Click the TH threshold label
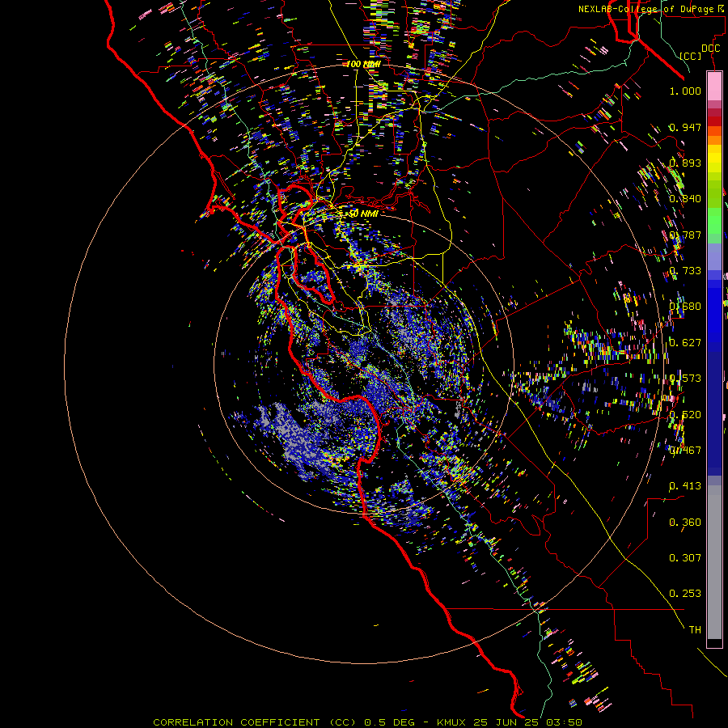The height and width of the screenshot is (728, 728). (695, 630)
